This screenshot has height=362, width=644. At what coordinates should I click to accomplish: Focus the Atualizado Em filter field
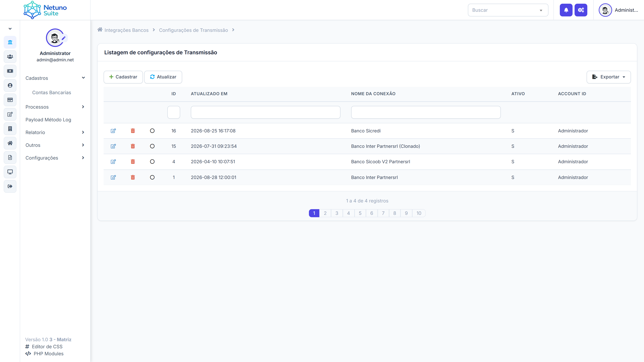(265, 112)
